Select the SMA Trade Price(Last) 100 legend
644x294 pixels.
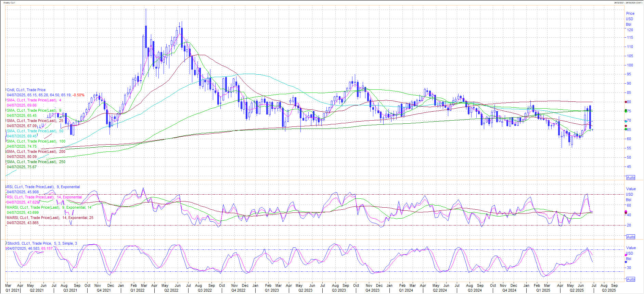(36, 141)
